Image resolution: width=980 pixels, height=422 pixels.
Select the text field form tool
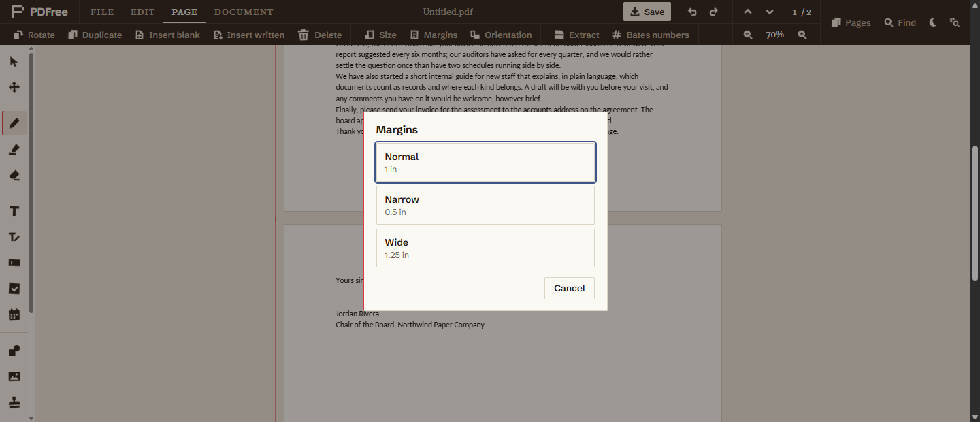pyautogui.click(x=14, y=263)
